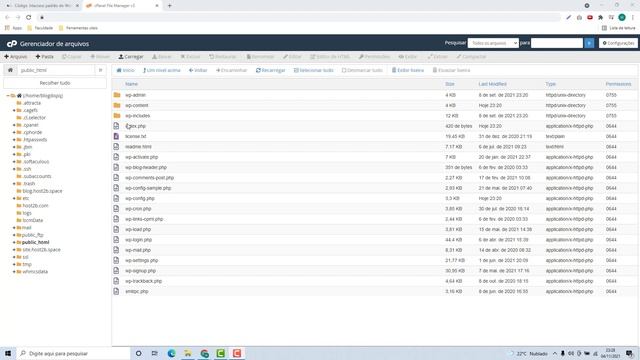
Task: Sort files by Name column
Action: (131, 84)
